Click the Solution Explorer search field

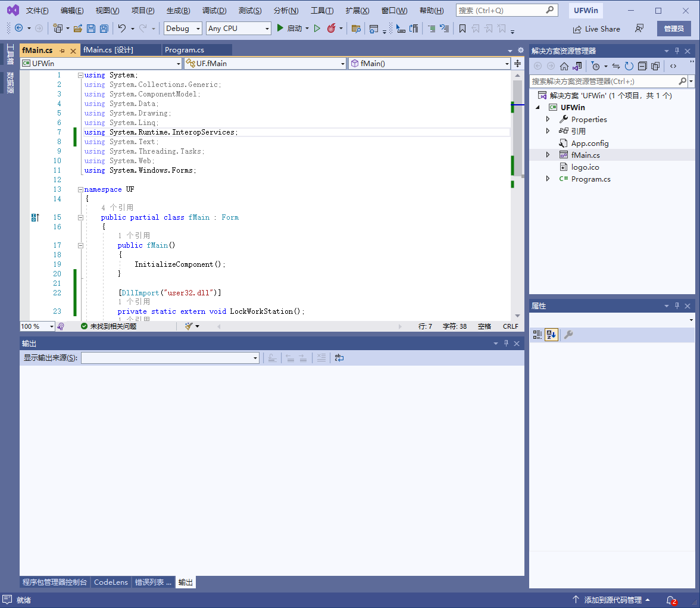[608, 82]
